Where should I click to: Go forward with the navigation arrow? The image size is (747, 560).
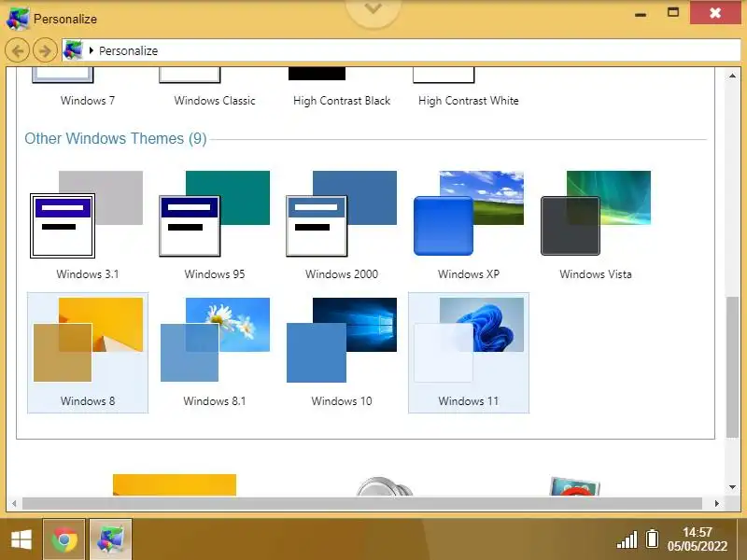(x=45, y=50)
